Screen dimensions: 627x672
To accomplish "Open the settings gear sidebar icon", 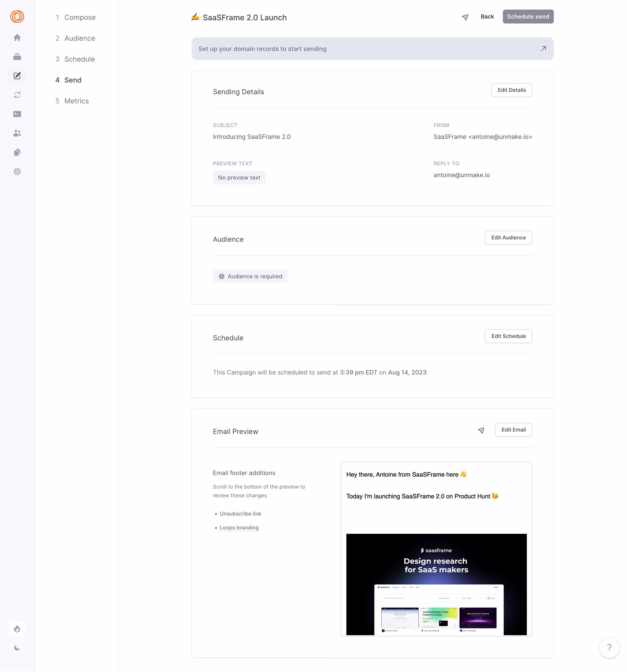I will click(x=17, y=171).
